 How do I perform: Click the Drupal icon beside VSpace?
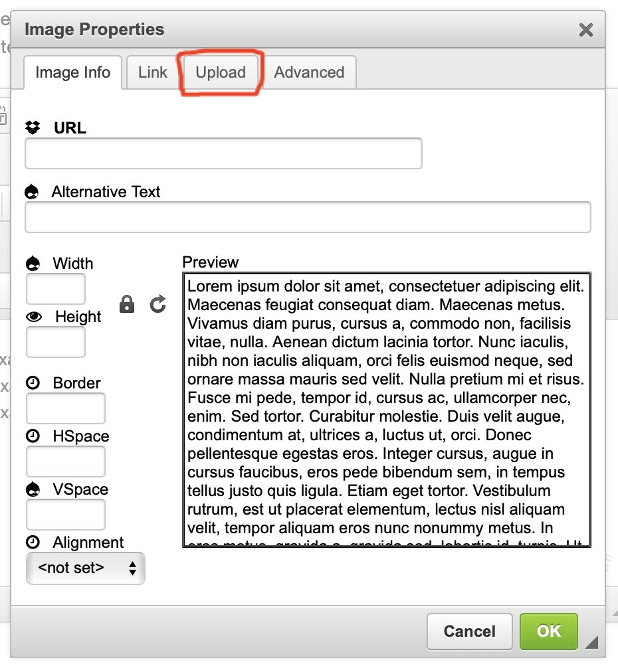33,489
